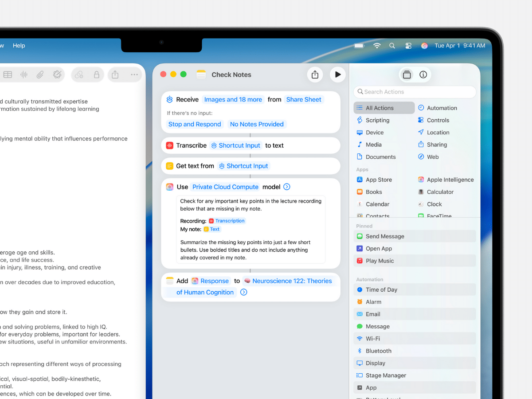Open Apple Intelligence actions
532x399 pixels.
pos(446,180)
